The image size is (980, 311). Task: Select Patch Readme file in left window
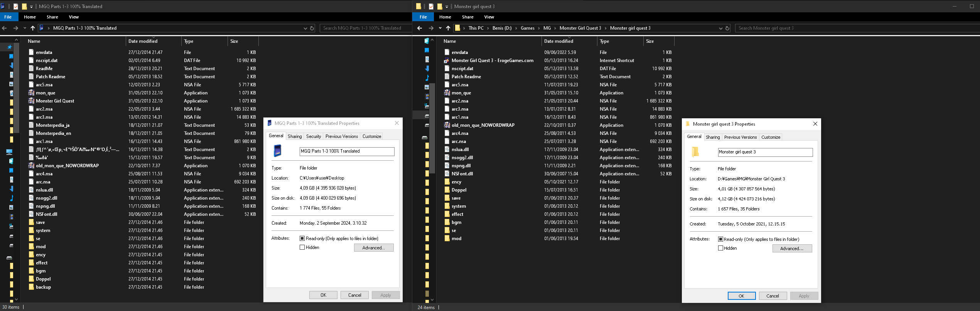pyautogui.click(x=51, y=77)
